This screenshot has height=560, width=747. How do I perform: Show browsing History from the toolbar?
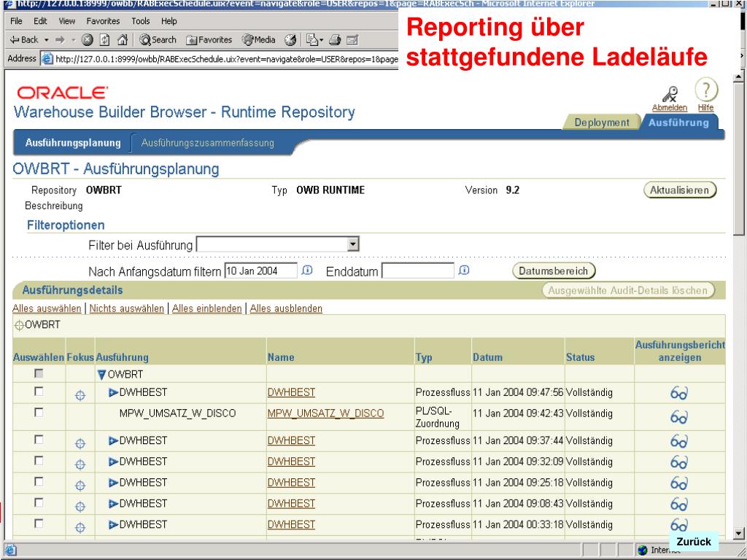point(290,40)
